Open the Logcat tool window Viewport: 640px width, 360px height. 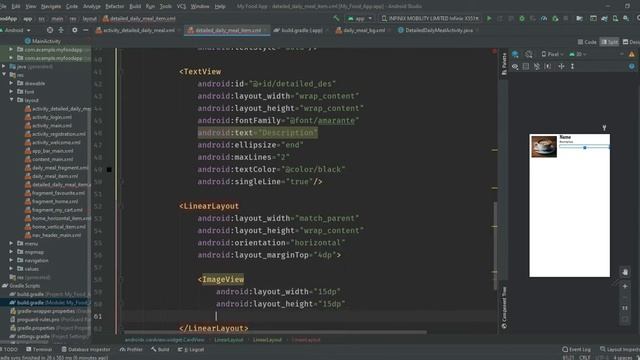[191, 349]
